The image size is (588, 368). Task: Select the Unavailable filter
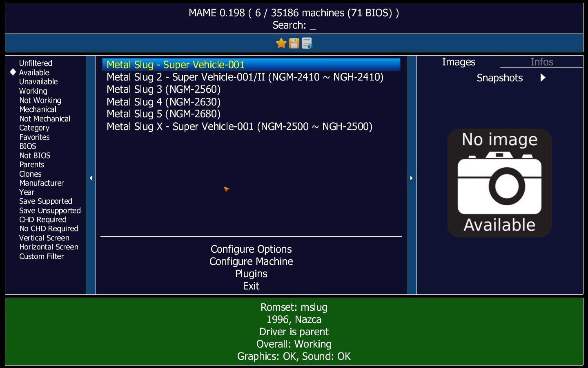(38, 81)
